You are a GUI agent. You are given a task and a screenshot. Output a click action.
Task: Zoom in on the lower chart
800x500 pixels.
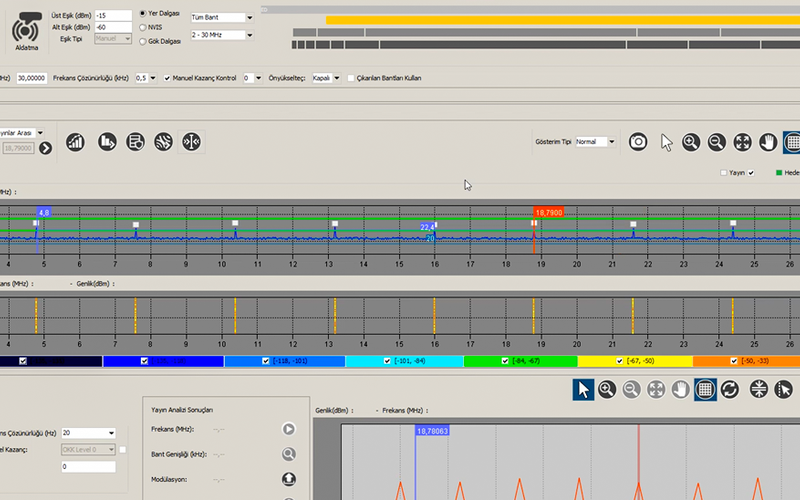tap(607, 390)
